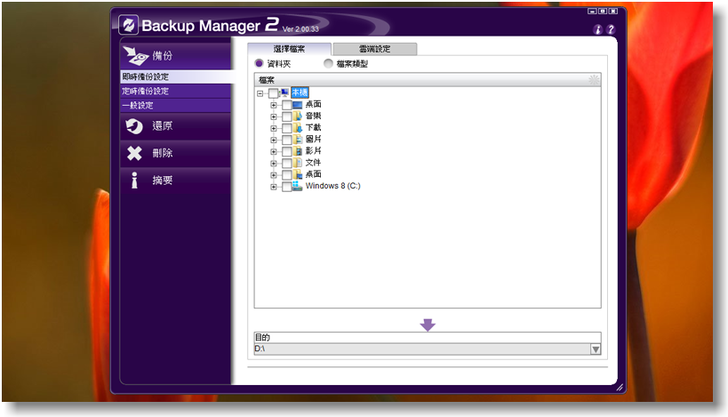Viewport: 728px width, 417px height.
Task: Expand the 文件 node
Action: pyautogui.click(x=273, y=163)
